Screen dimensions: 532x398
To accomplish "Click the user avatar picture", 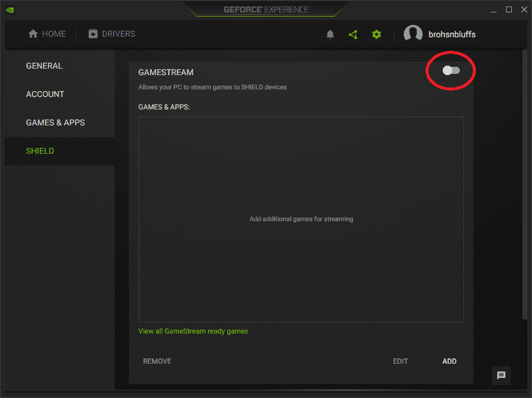I will pyautogui.click(x=413, y=34).
